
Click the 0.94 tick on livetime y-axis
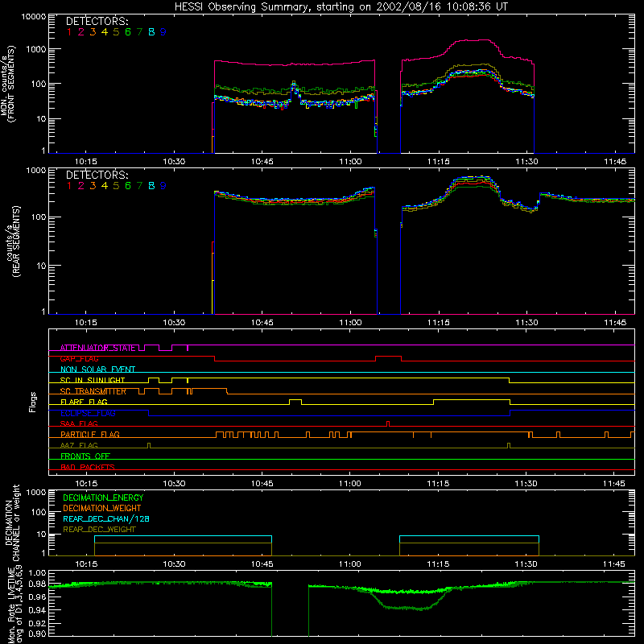37,610
